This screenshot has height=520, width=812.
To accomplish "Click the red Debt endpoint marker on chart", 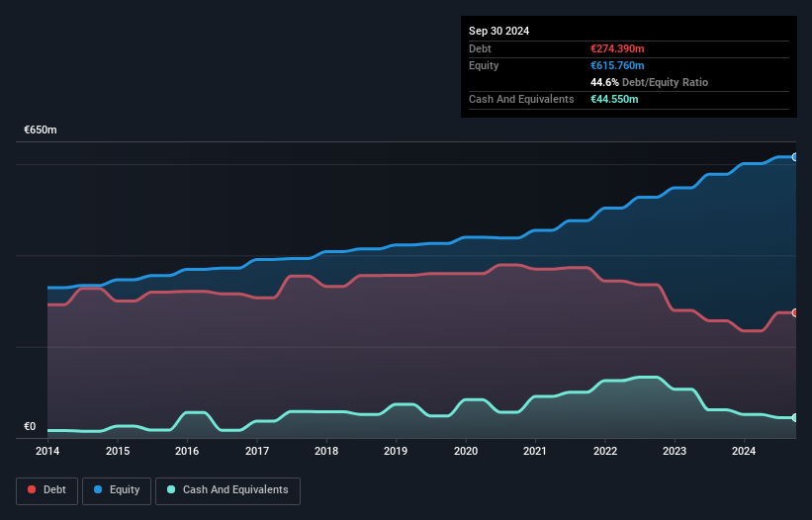I will click(x=794, y=312).
